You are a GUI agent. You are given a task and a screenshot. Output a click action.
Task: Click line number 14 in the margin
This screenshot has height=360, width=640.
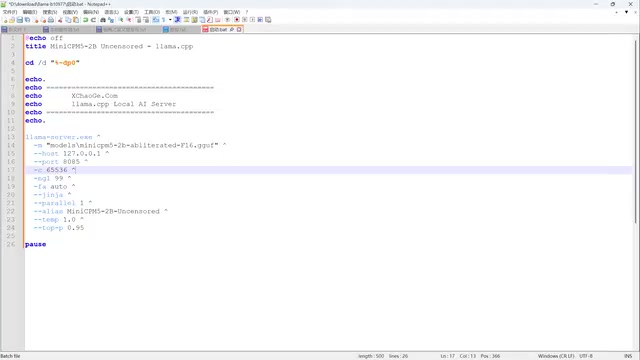(11, 145)
